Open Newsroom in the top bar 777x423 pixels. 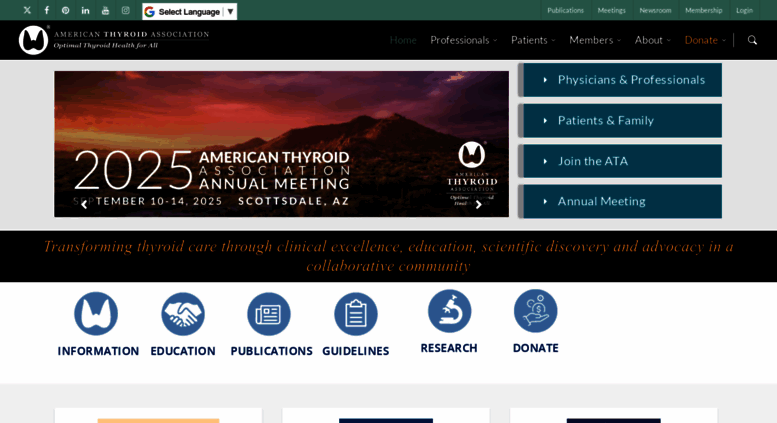(x=655, y=10)
